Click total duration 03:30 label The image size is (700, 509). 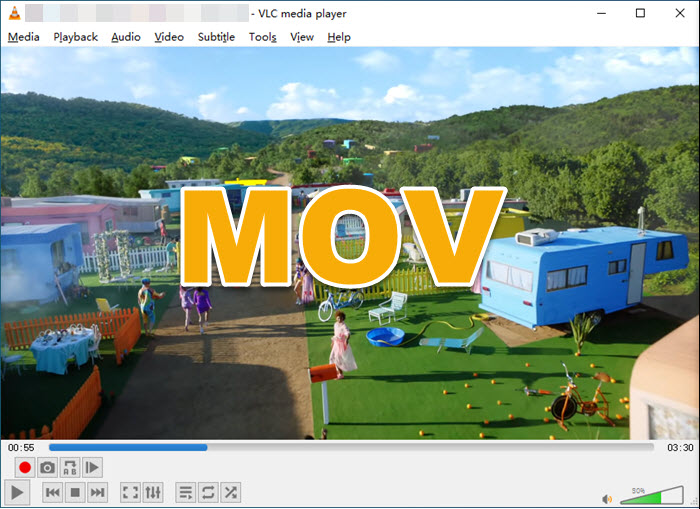680,447
